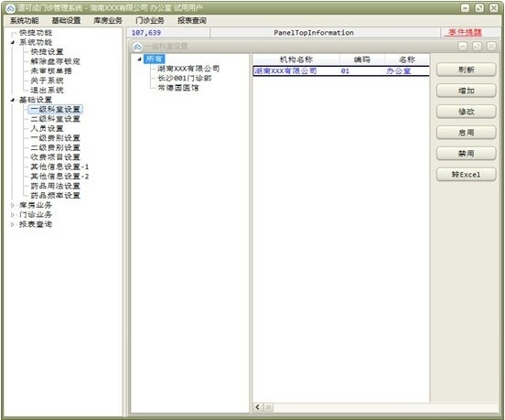This screenshot has height=420, width=505.
Task: Open the 基础设置 menu
Action: pos(66,21)
